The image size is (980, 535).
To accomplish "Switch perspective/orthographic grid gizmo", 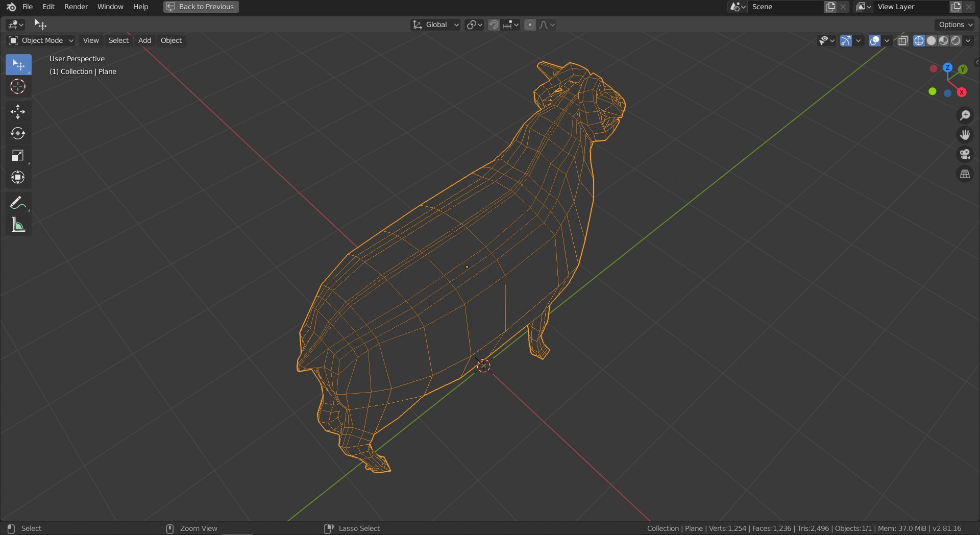I will (965, 174).
